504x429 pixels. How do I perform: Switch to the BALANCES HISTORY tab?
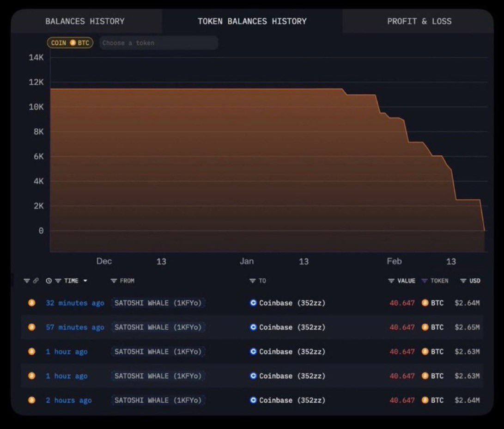[85, 21]
